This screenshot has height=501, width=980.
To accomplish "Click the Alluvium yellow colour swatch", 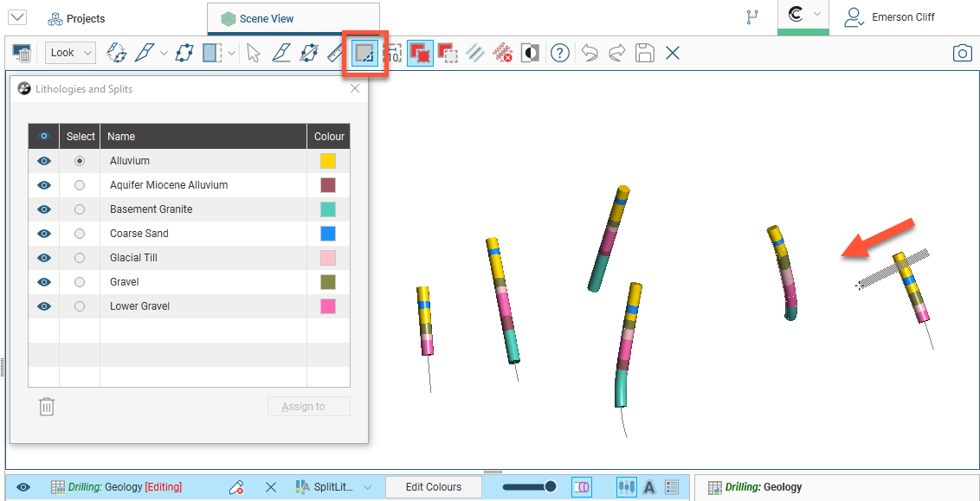I will click(328, 161).
